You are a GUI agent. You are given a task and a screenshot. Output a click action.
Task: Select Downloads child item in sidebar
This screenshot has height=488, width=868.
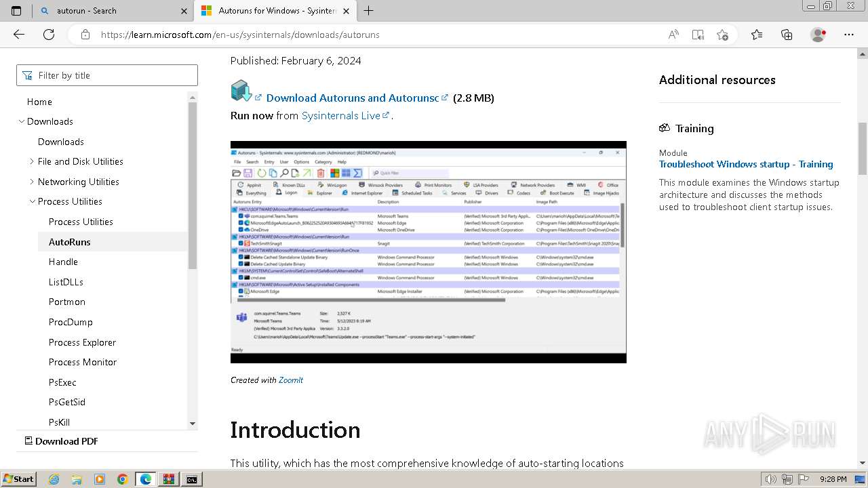pyautogui.click(x=61, y=142)
